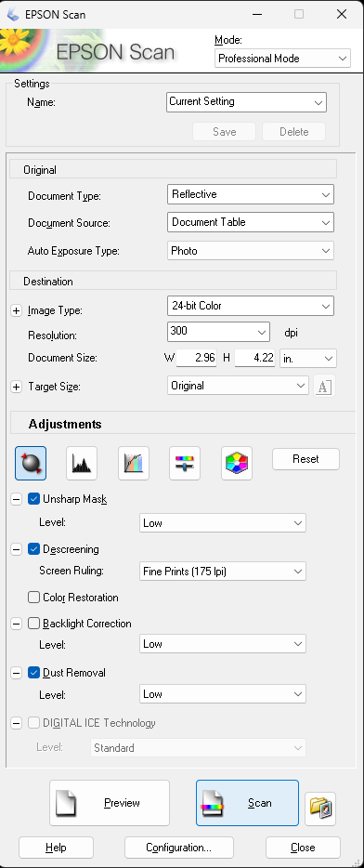Disable the Unsharp Mask checkbox
The height and width of the screenshot is (868, 364).
(x=34, y=499)
